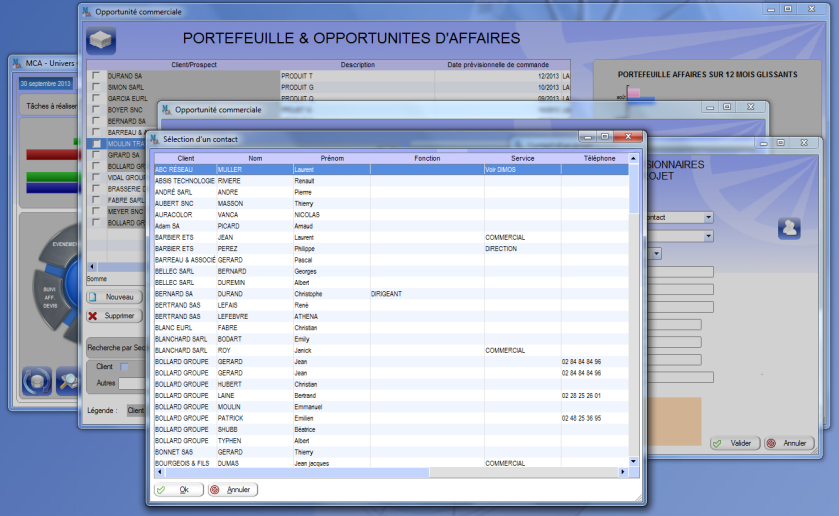This screenshot has height=516, width=839.
Task: Select the ABC RÉSEAU MULLER row
Action: (x=391, y=170)
